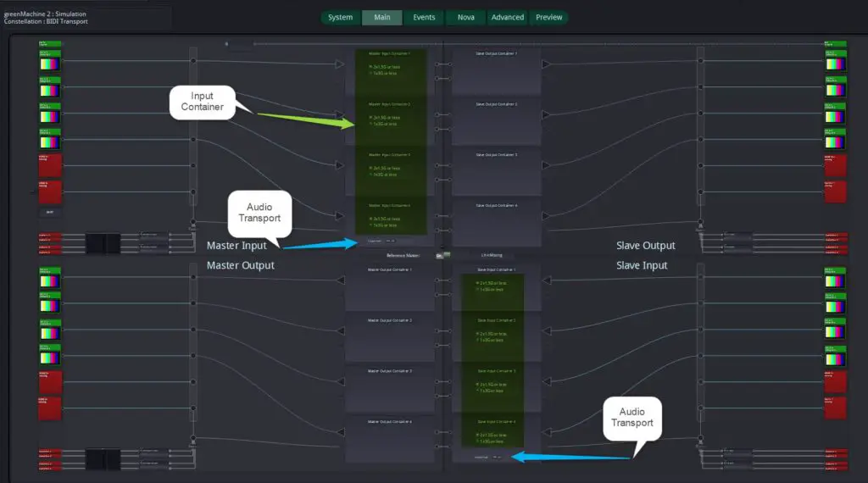The width and height of the screenshot is (868, 483).
Task: Switch to the Main tab
Action: [x=382, y=17]
